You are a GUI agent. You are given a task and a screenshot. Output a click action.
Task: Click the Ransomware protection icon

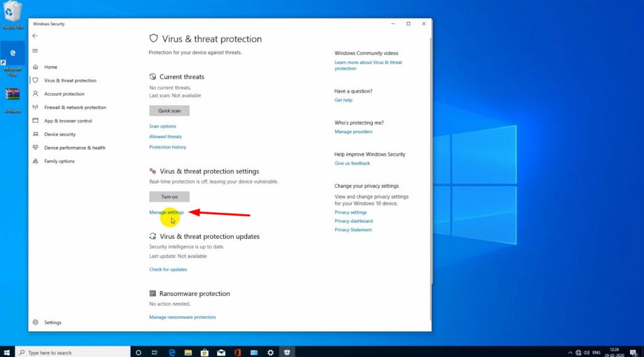coord(153,294)
